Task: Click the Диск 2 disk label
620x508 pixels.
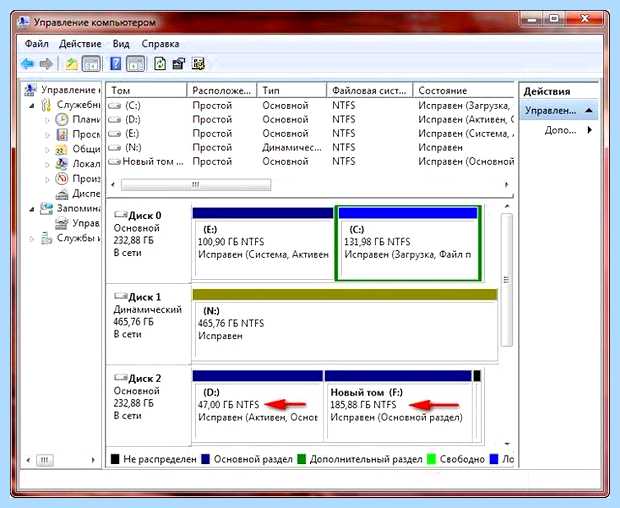Action: (145, 378)
